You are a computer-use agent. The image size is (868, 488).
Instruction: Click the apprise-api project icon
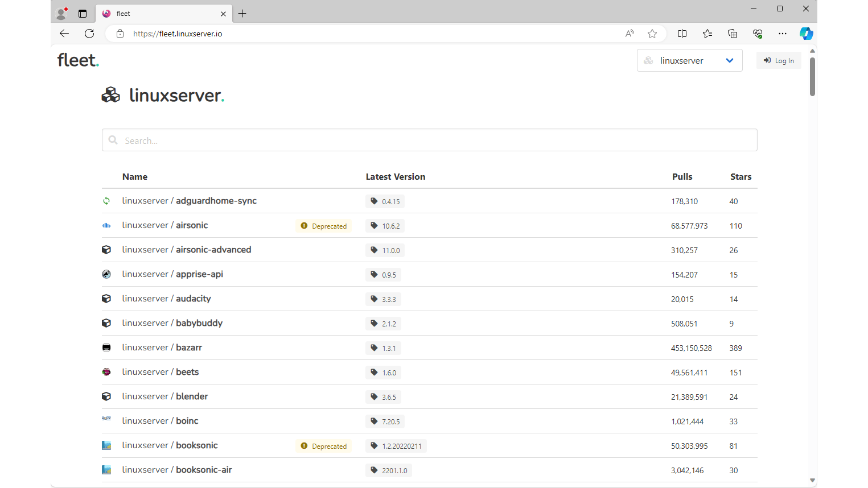pos(106,274)
